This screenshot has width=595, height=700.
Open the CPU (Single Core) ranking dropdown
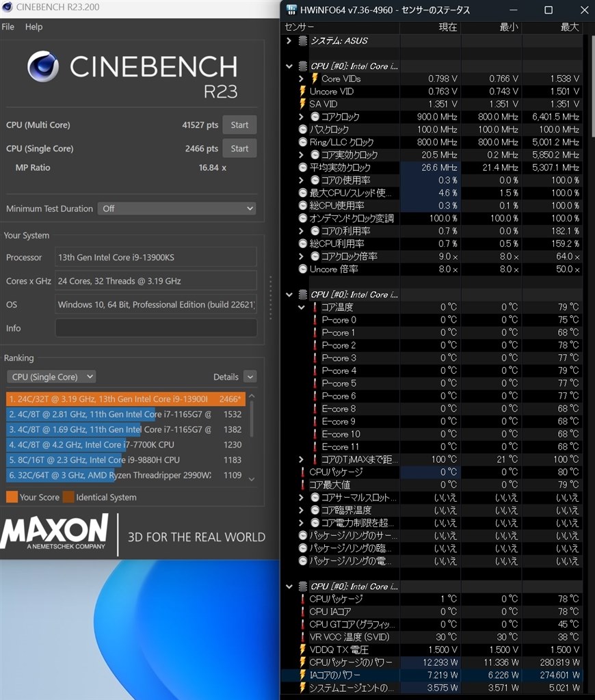(51, 377)
